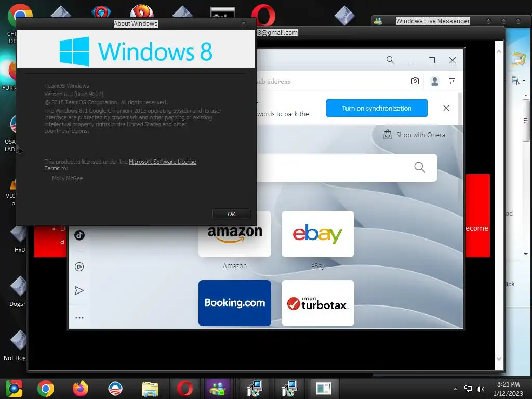Click scroll-down arrow of the background window scrollbar
This screenshot has height=399, width=532.
pyautogui.click(x=499, y=358)
